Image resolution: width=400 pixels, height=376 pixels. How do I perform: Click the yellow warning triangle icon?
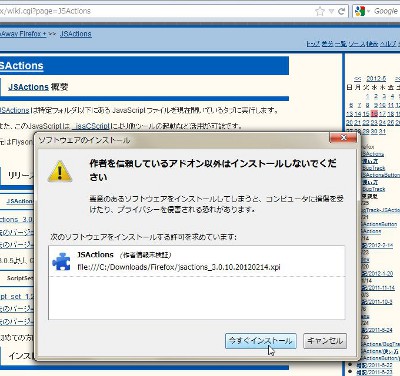[x=60, y=171]
